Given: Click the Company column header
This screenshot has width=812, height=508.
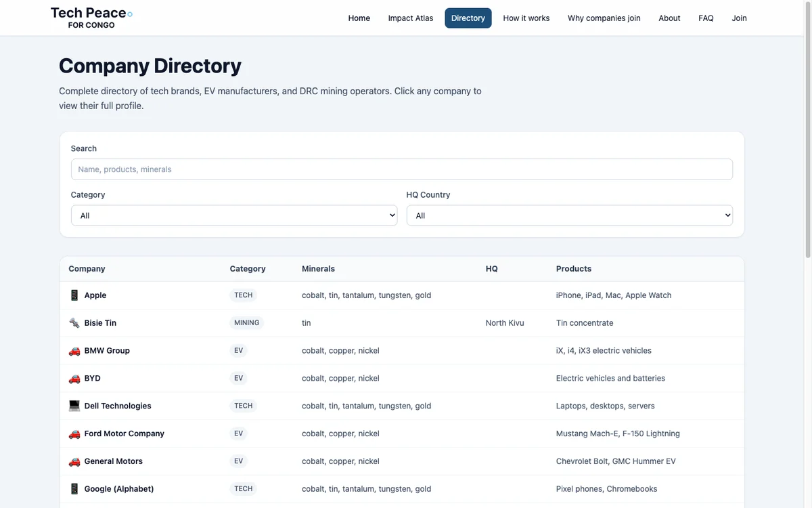Looking at the screenshot, I should click(x=87, y=269).
